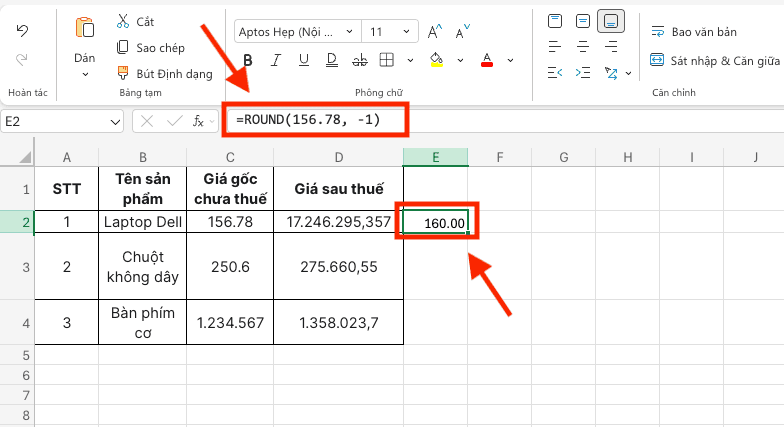Toggle underline formatting

[x=304, y=60]
